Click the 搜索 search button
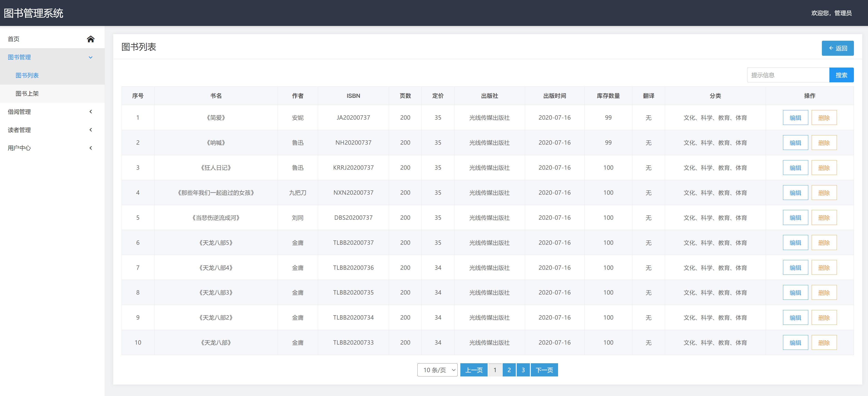868x396 pixels. pos(841,75)
